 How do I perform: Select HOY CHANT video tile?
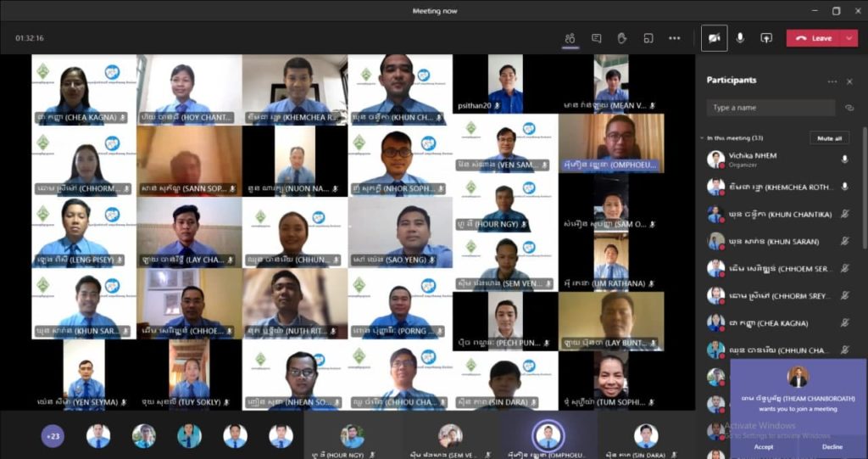pos(189,89)
